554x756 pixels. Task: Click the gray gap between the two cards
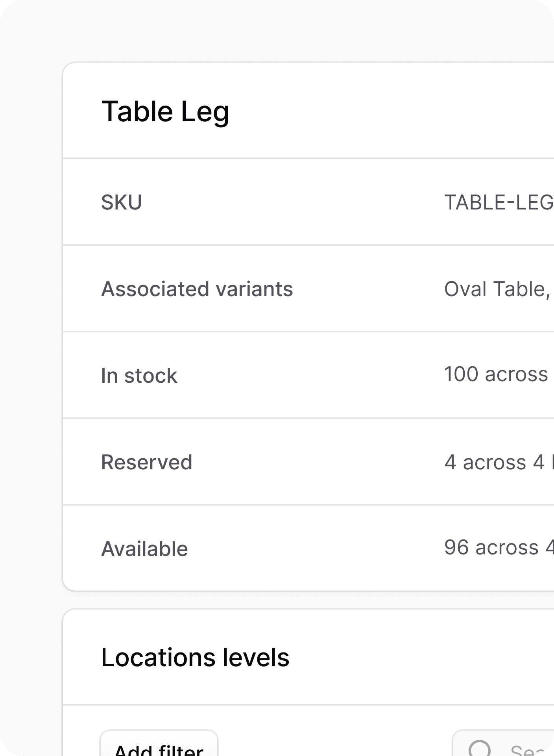pyautogui.click(x=275, y=600)
